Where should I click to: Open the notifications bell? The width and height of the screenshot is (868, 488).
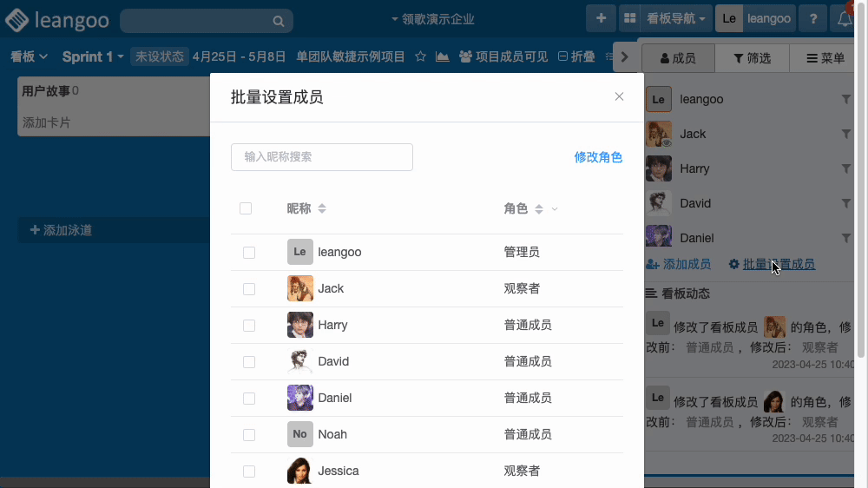click(844, 18)
